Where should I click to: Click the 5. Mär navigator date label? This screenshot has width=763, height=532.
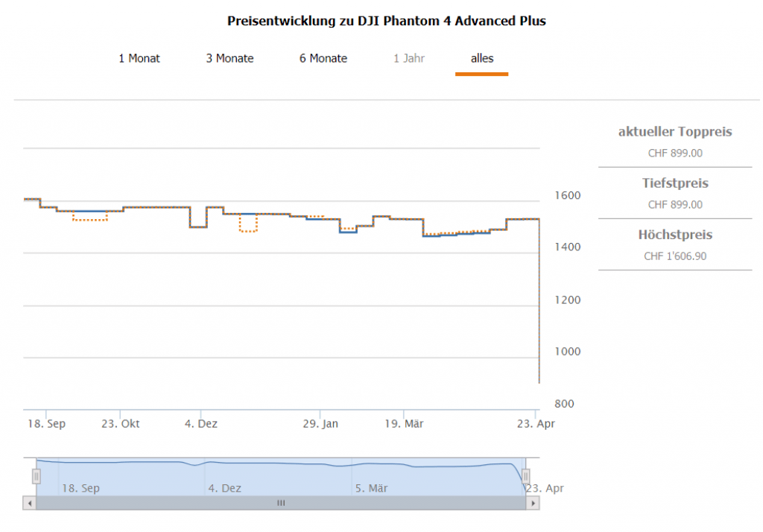pos(371,489)
